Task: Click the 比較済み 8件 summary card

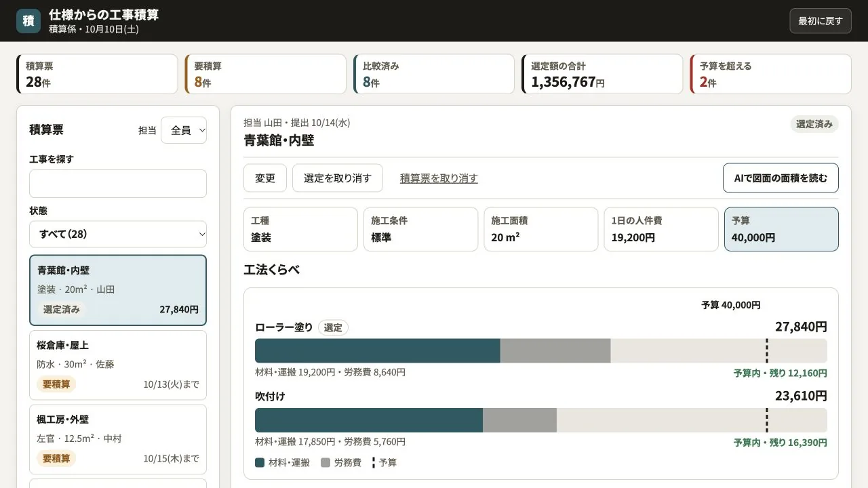Action: [434, 74]
